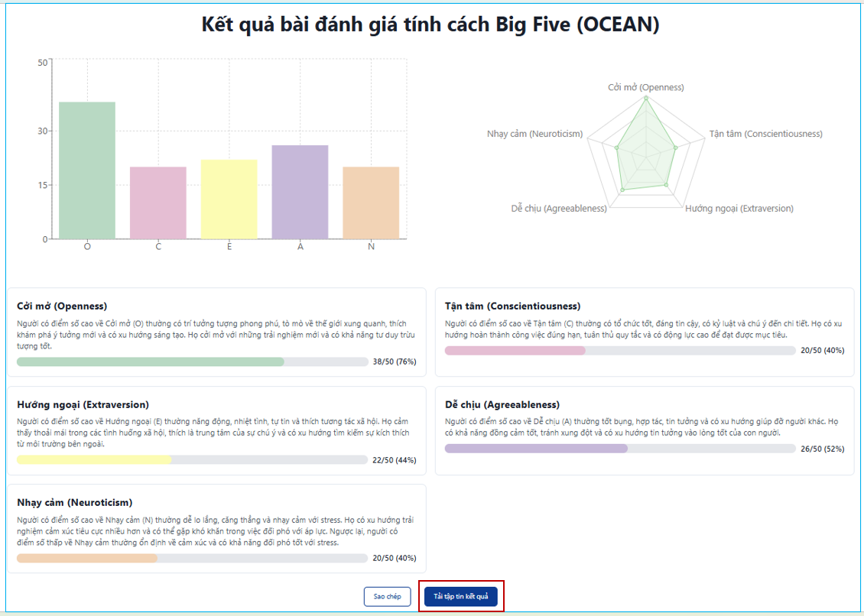This screenshot has height=616, width=864.
Task: Click the Extraversion progress bar
Action: tap(193, 459)
